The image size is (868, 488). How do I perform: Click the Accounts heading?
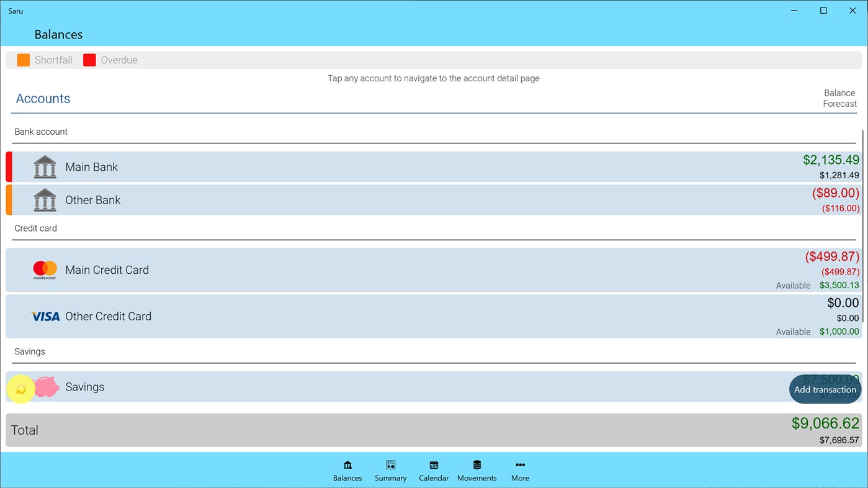click(43, 98)
